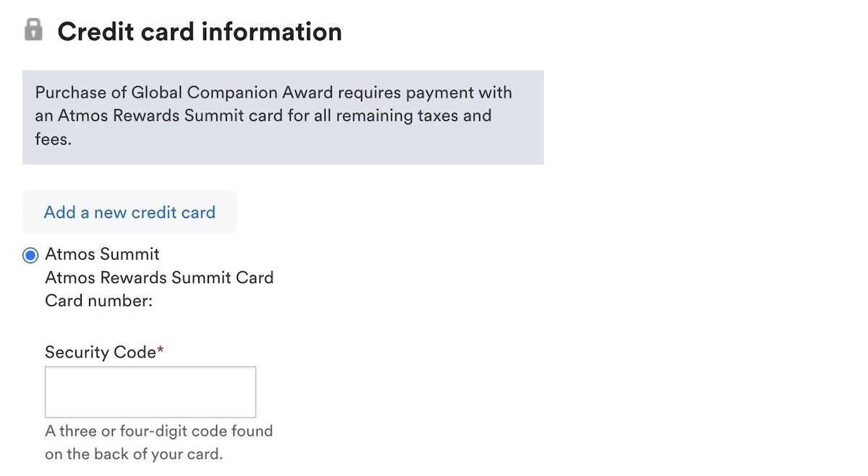Focus the Security Code input field
The height and width of the screenshot is (476, 868).
(x=150, y=392)
